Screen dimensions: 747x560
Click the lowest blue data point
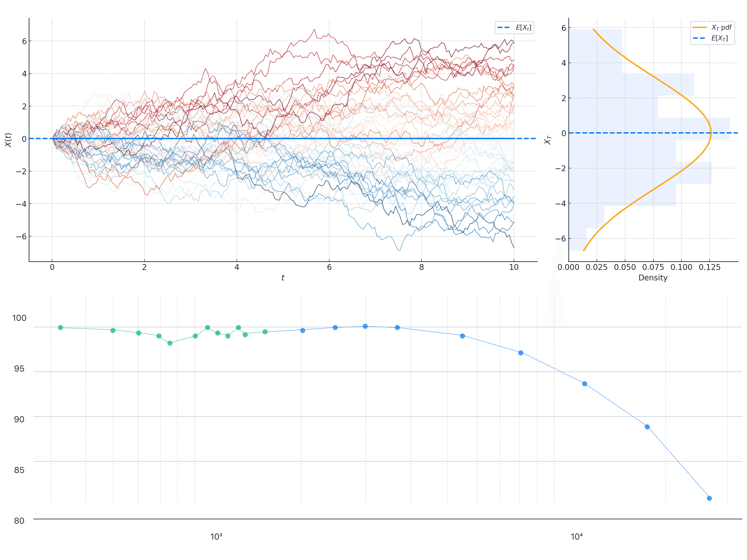click(x=709, y=498)
